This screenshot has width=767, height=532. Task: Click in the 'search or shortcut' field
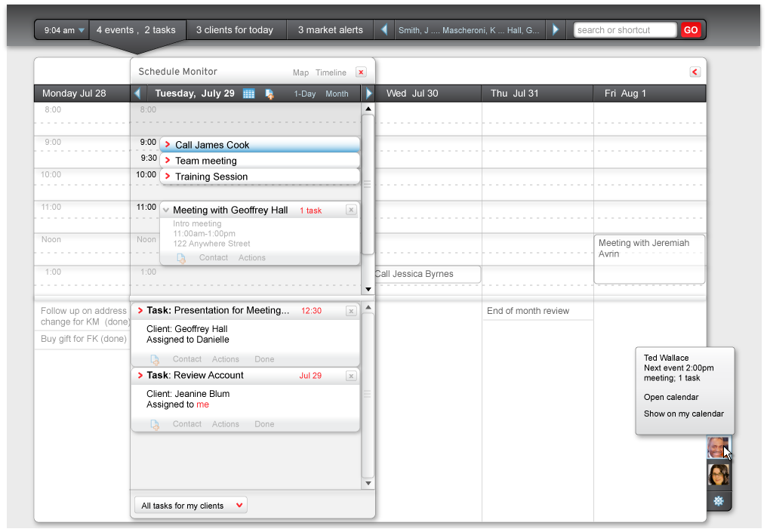click(x=624, y=30)
